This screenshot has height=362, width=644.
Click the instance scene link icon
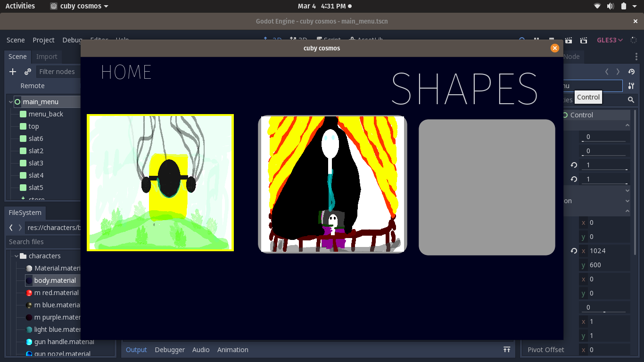point(28,72)
